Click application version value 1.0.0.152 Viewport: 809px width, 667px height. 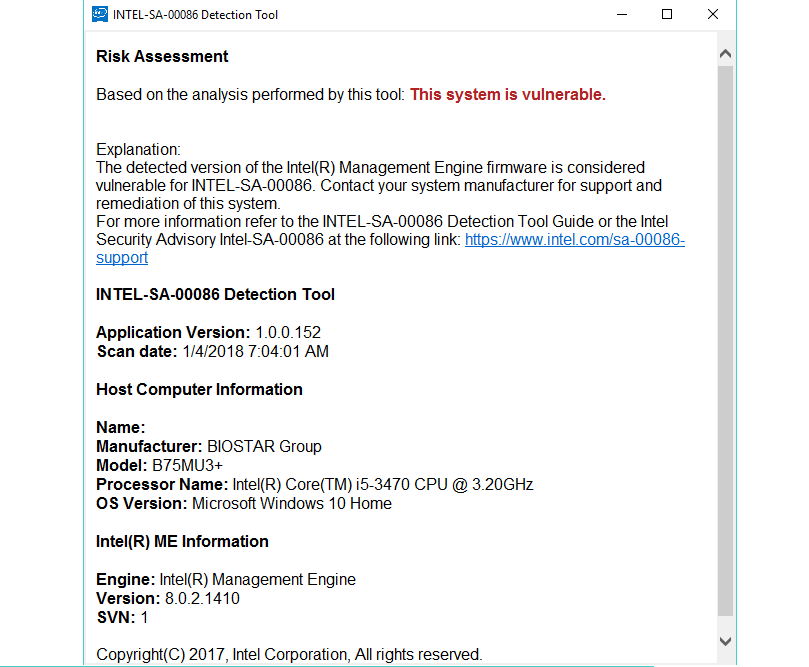[288, 332]
